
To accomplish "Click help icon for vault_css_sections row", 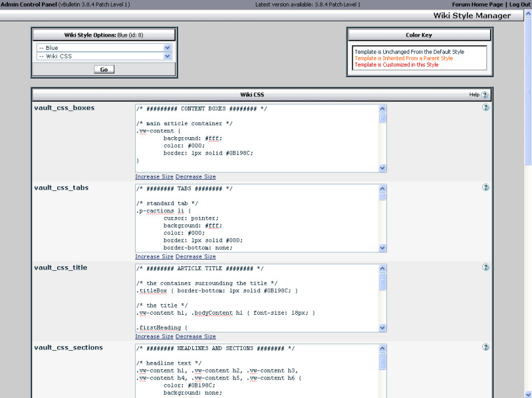I will pyautogui.click(x=485, y=347).
